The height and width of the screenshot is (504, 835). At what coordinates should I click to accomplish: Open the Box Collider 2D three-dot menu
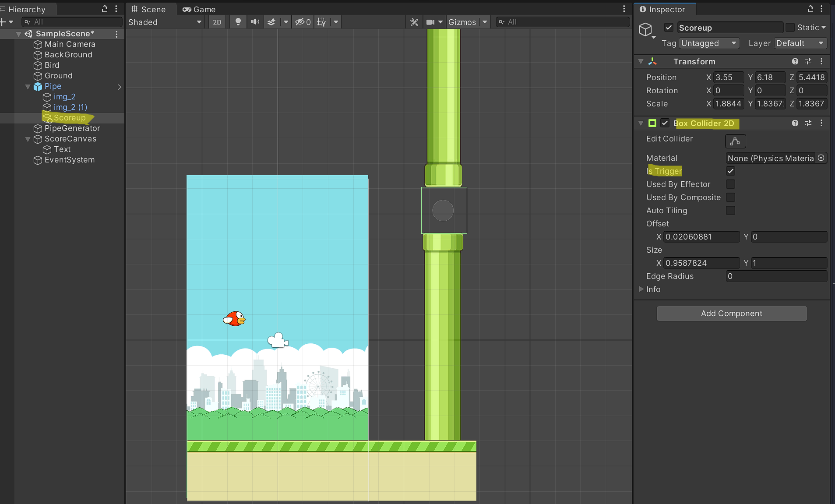coord(821,123)
